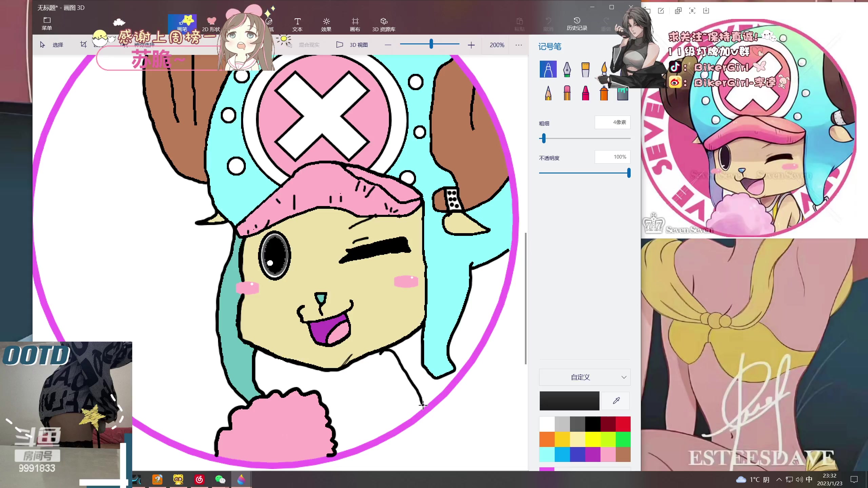Select the Fill paint bucket tool
This screenshot has width=868, height=488.
(x=623, y=93)
